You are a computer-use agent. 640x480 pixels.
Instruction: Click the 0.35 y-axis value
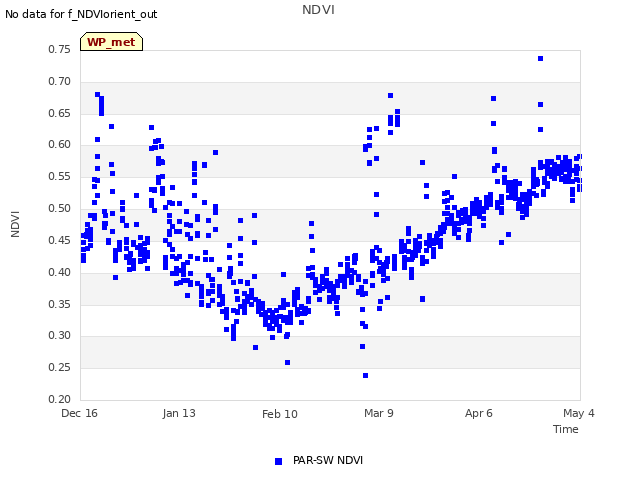click(x=60, y=304)
